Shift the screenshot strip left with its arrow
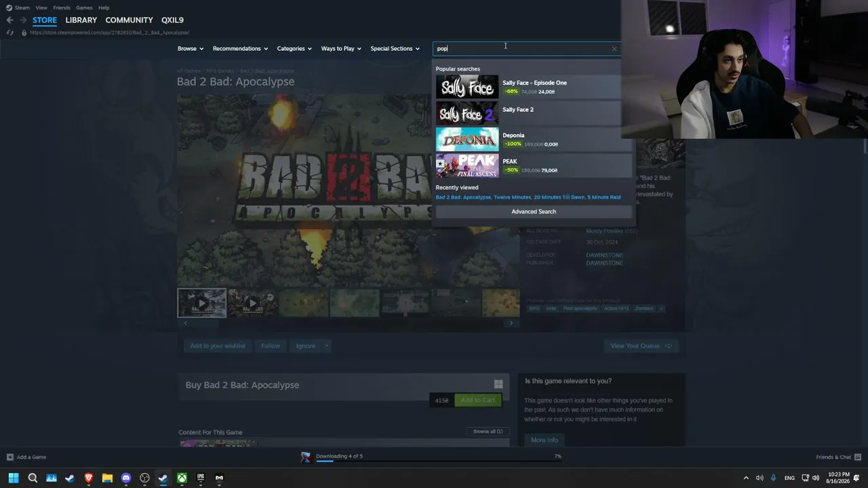The width and height of the screenshot is (868, 488). pyautogui.click(x=185, y=323)
